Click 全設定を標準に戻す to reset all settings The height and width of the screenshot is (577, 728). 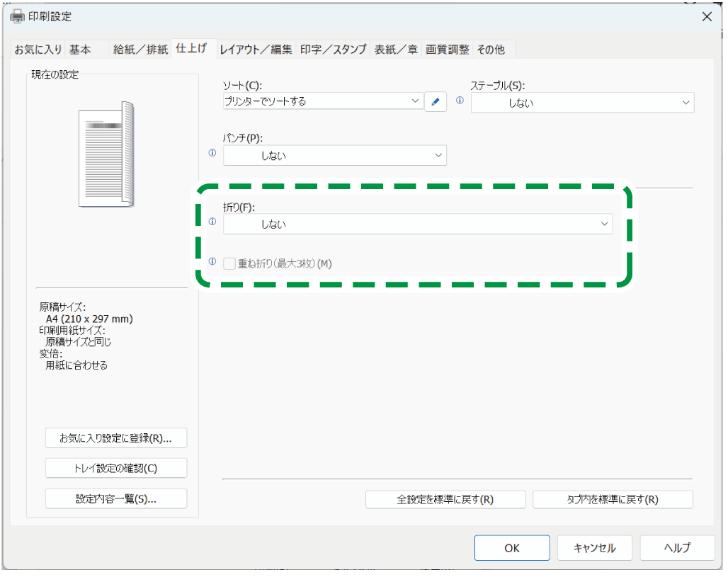click(x=445, y=499)
